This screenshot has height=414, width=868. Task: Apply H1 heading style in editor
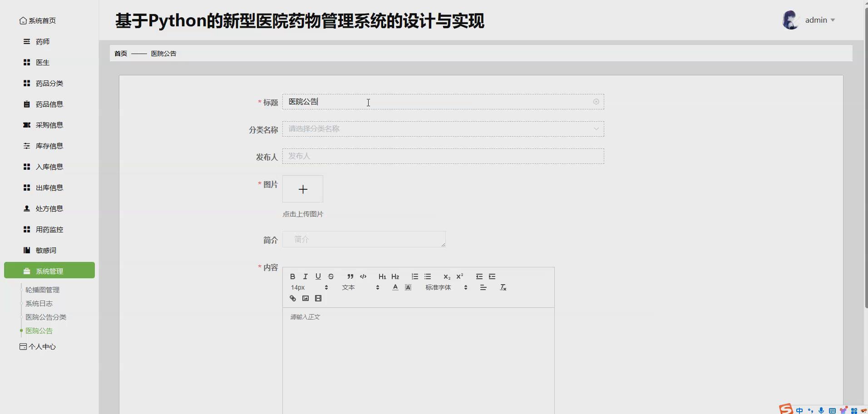coord(382,276)
